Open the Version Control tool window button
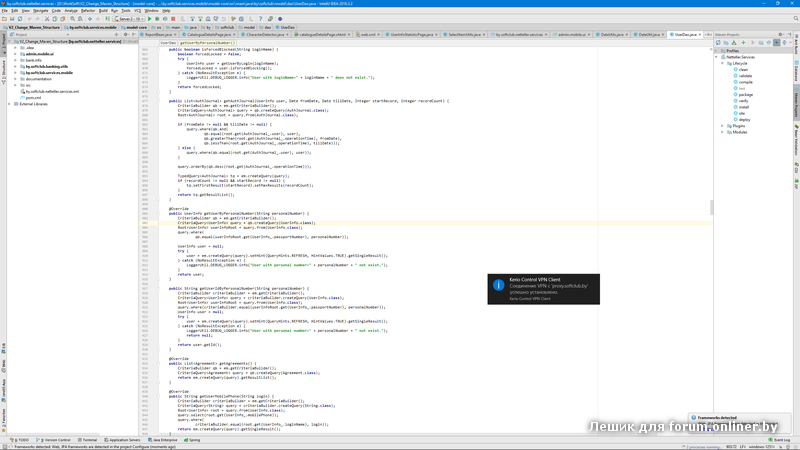This screenshot has width=800, height=450. coord(54,439)
